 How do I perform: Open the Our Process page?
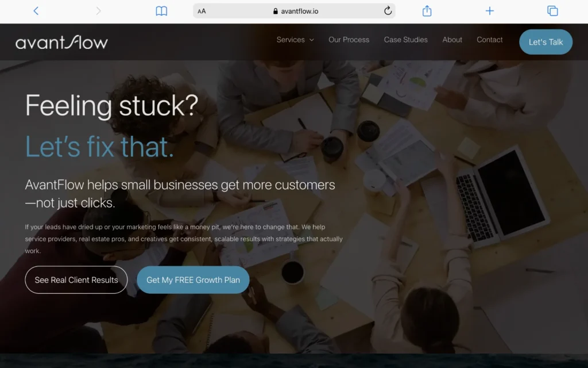(x=349, y=40)
